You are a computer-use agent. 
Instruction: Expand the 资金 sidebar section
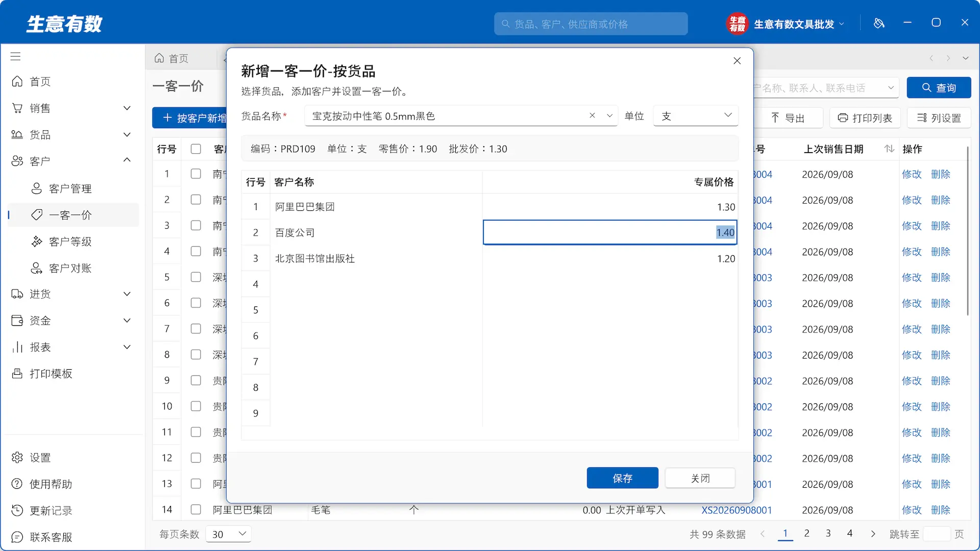(127, 321)
